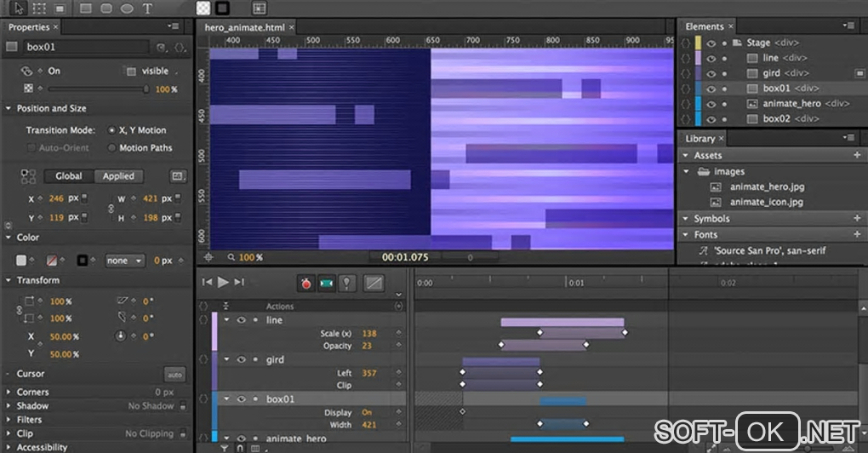Select the Ellipse drawing tool
The height and width of the screenshot is (453, 868).
127,9
